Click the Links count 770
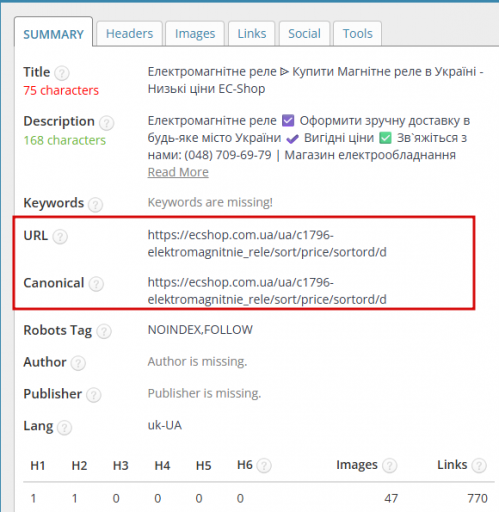Viewport: 499px width, 512px height. click(477, 498)
